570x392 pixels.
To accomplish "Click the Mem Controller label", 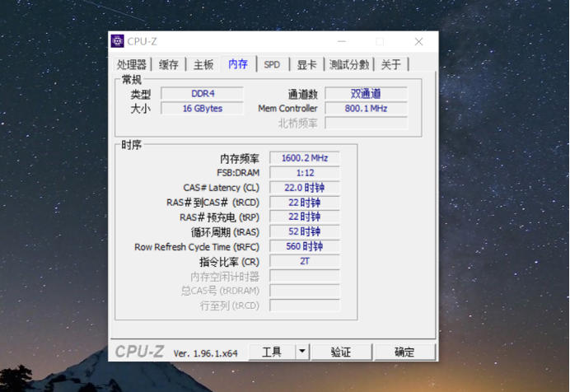I will point(287,108).
